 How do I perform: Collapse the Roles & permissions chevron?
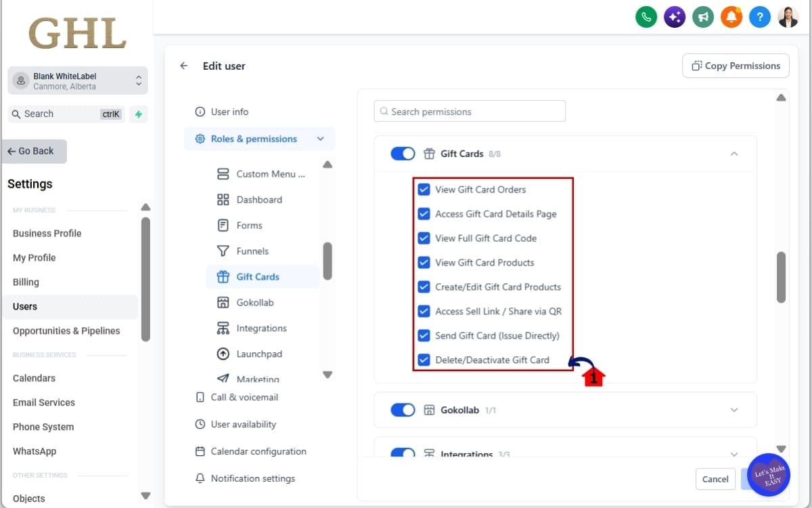320,139
